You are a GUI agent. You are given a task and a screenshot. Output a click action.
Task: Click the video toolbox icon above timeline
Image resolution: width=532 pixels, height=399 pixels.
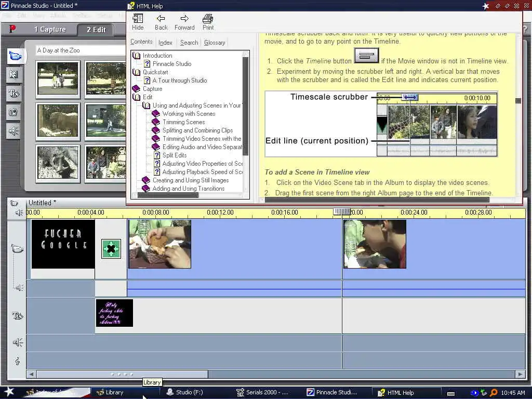(14, 203)
